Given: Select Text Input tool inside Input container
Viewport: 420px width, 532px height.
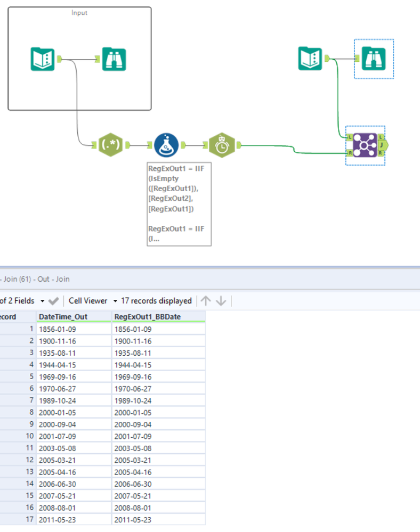Looking at the screenshot, I should (43, 59).
